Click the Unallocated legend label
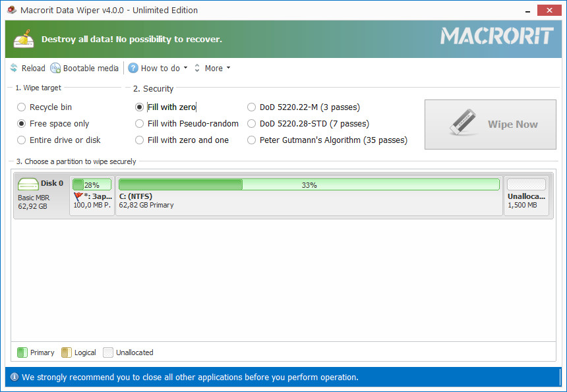Image resolution: width=567 pixels, height=392 pixels. click(134, 352)
